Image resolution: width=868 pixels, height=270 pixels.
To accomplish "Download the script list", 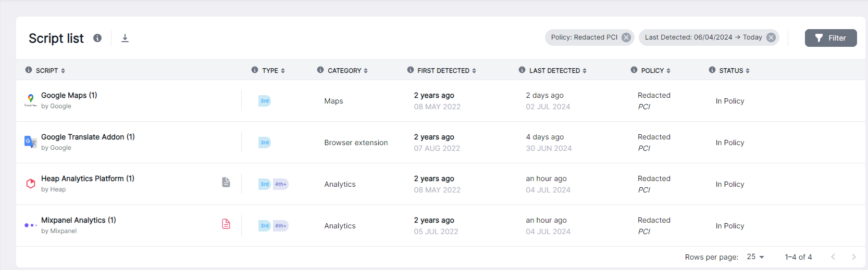I will (125, 38).
